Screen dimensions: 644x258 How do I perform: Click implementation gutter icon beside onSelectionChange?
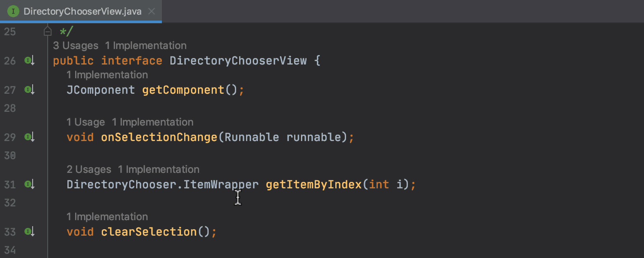29,137
